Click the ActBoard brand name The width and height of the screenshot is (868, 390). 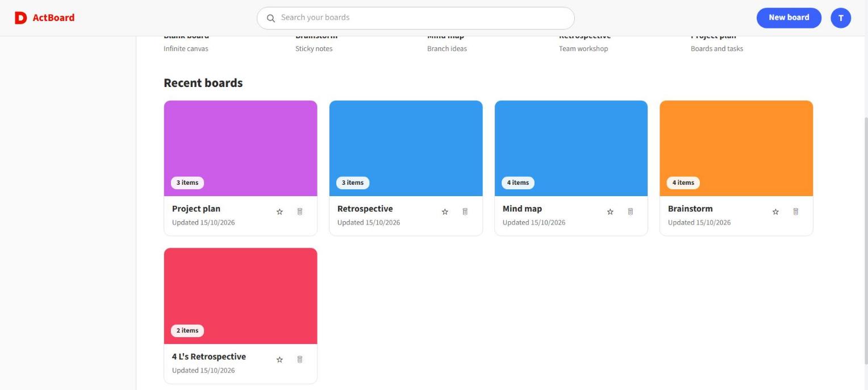click(x=53, y=18)
